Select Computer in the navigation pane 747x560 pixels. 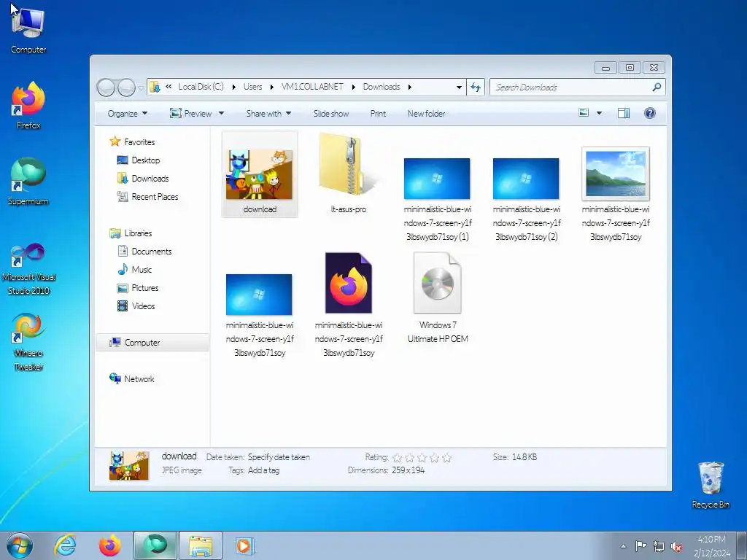[152, 343]
